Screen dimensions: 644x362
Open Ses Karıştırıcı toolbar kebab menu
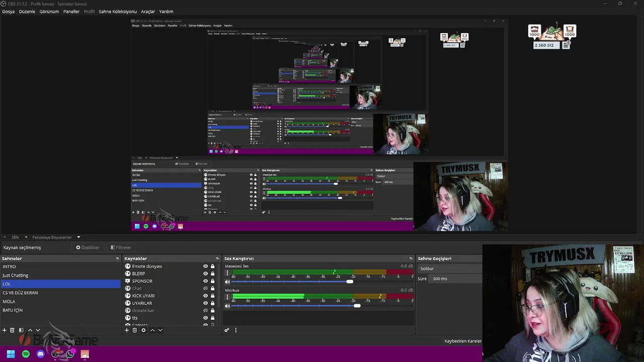[235, 330]
